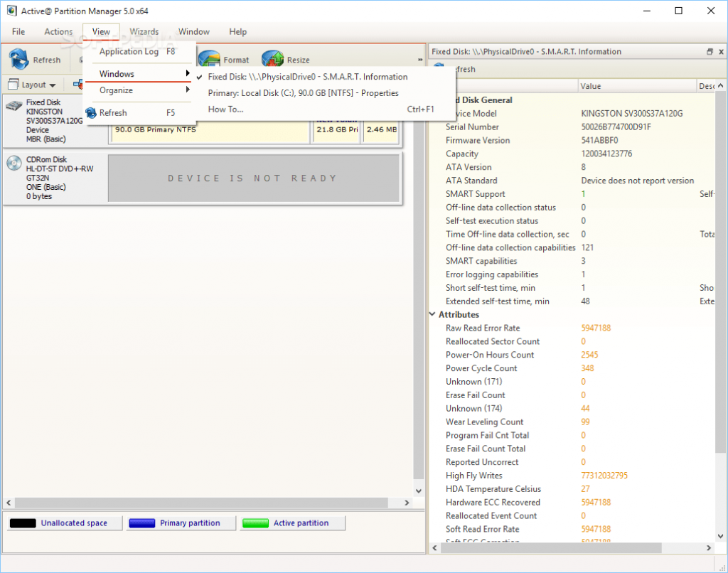
Task: Close the S.M.A.R.T. Information panel
Action: pos(721,52)
